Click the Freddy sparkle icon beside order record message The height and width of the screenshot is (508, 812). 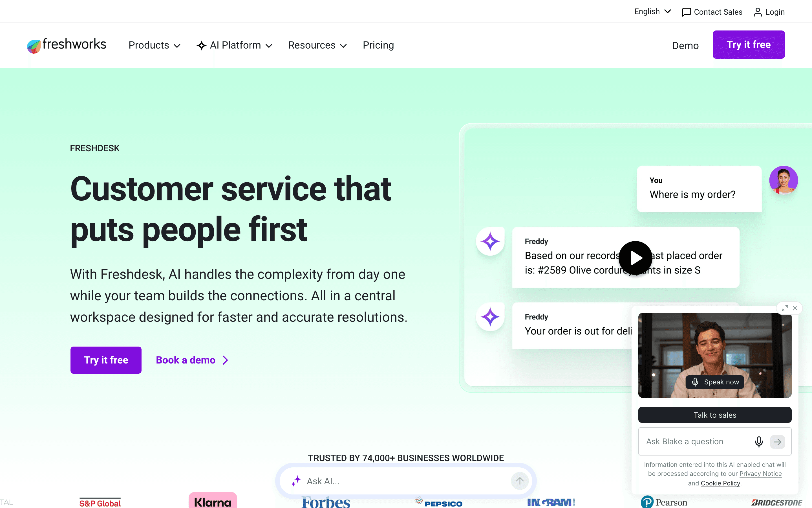coord(490,242)
